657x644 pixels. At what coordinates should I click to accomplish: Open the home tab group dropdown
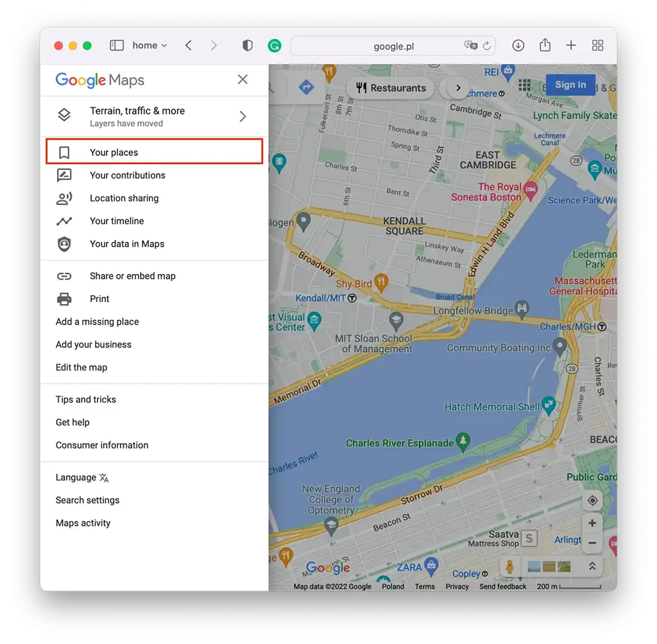pos(149,46)
